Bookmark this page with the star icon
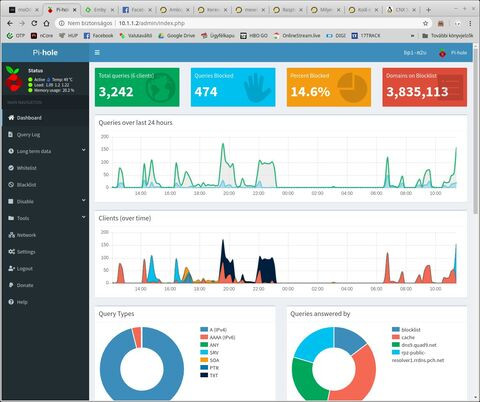480x402 pixels. (425, 23)
